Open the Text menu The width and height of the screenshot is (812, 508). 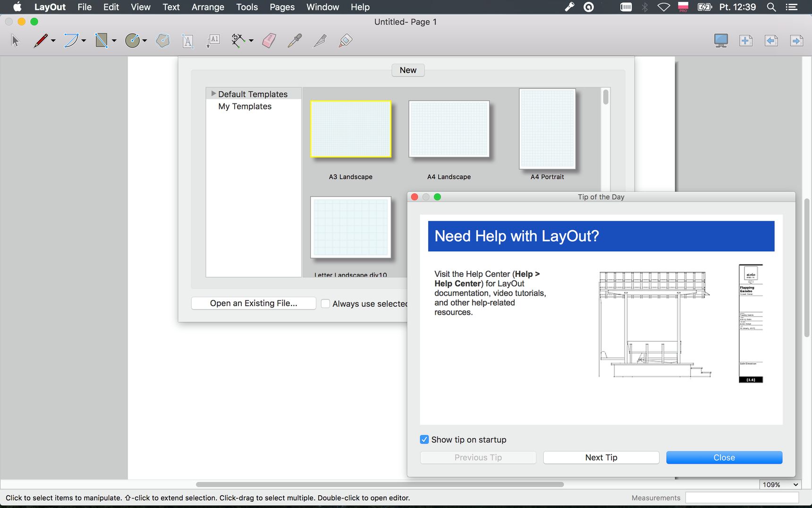pyautogui.click(x=171, y=7)
